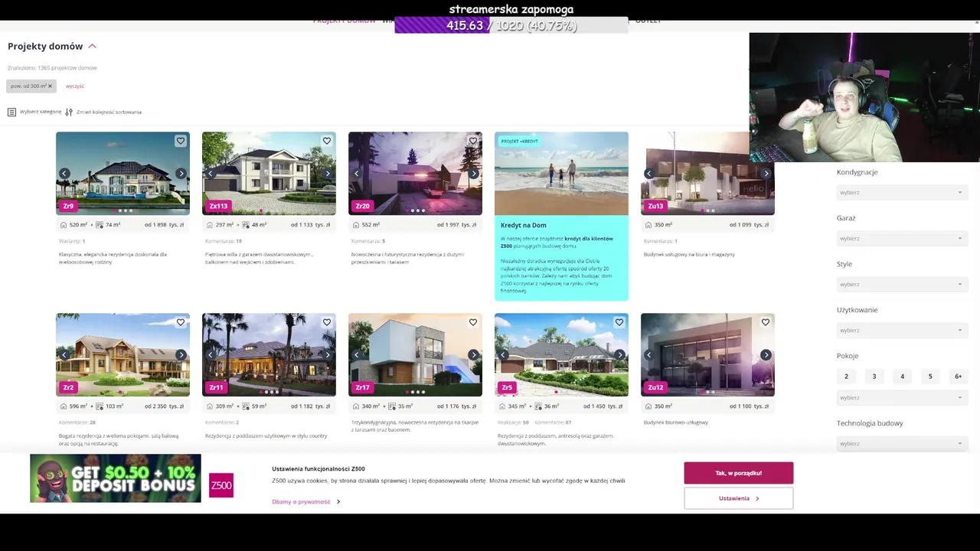Viewport: 980px width, 551px height.
Task: Show previous photo of Zr20 project
Action: coord(357,174)
